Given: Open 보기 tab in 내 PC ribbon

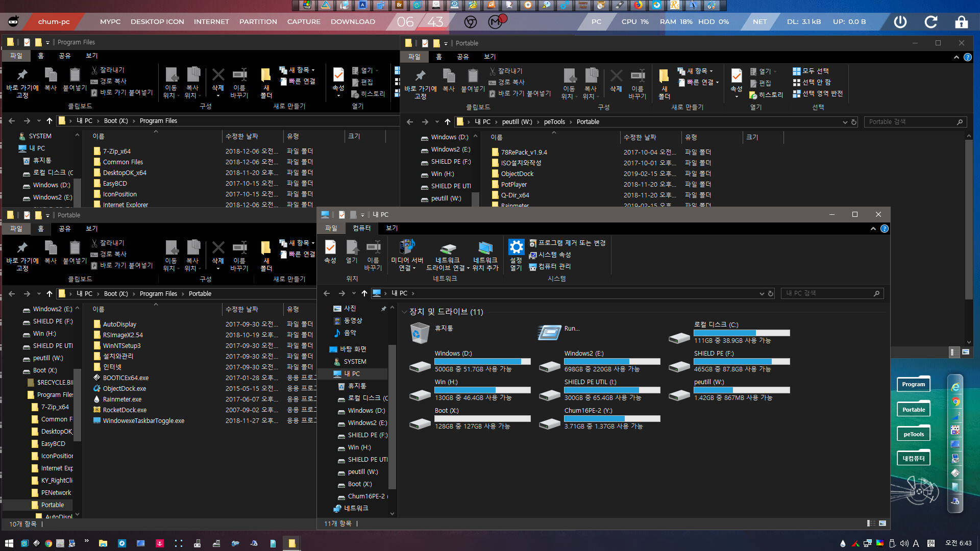Looking at the screenshot, I should pos(391,228).
